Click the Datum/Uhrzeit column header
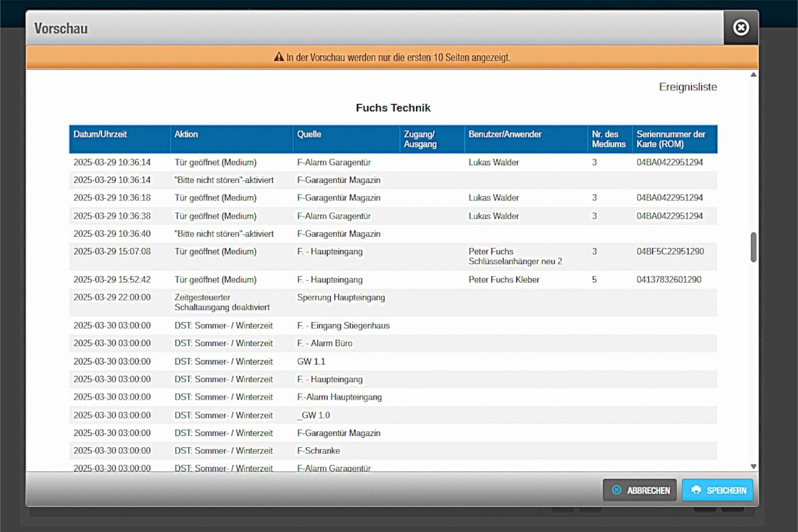Image resolution: width=798 pixels, height=532 pixels. (100, 134)
